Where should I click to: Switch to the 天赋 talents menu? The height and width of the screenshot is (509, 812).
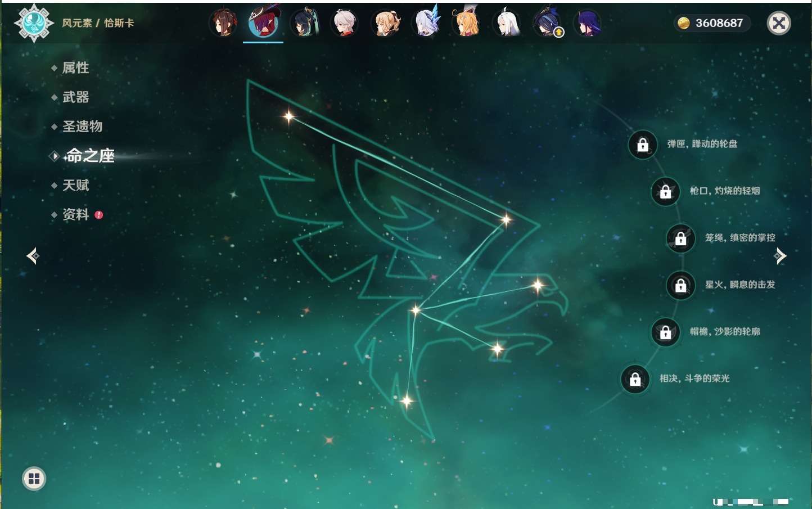75,185
